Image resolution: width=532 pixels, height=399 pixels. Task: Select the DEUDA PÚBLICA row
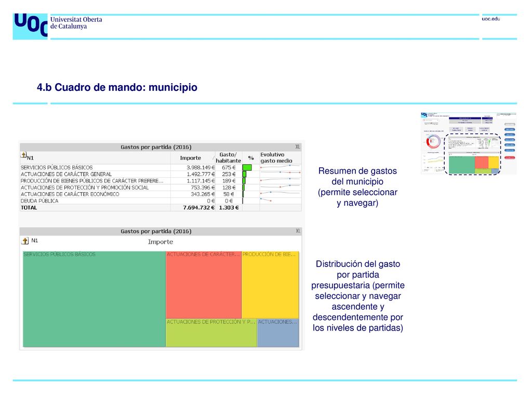(x=160, y=201)
